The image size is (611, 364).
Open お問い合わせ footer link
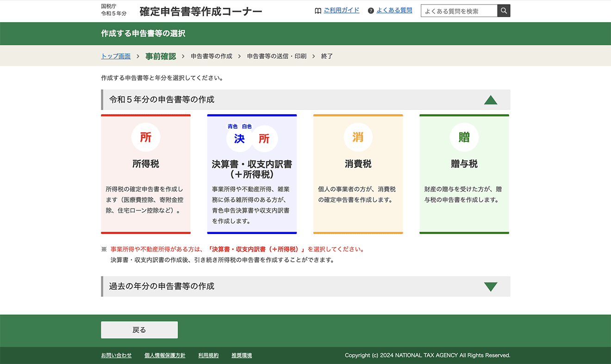point(116,355)
